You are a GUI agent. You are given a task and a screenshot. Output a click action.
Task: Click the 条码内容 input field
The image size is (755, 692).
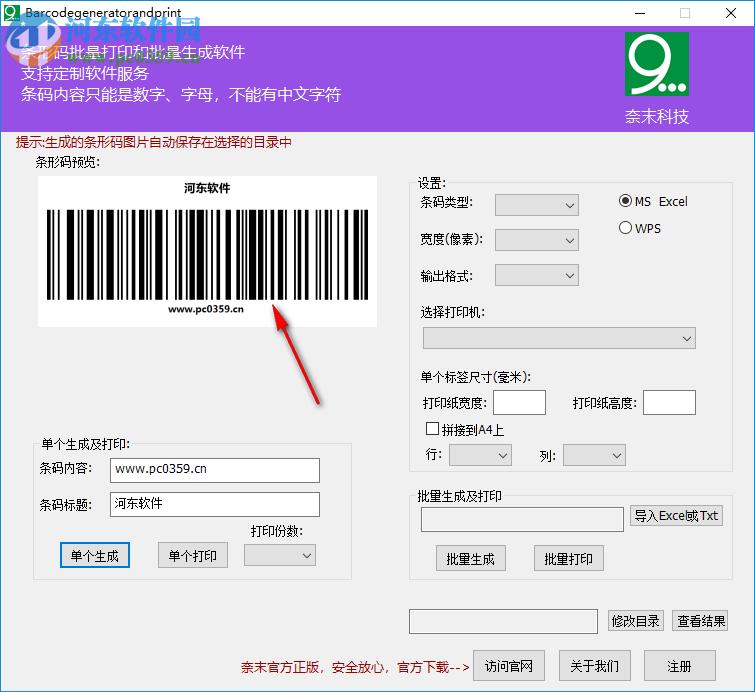pyautogui.click(x=215, y=470)
